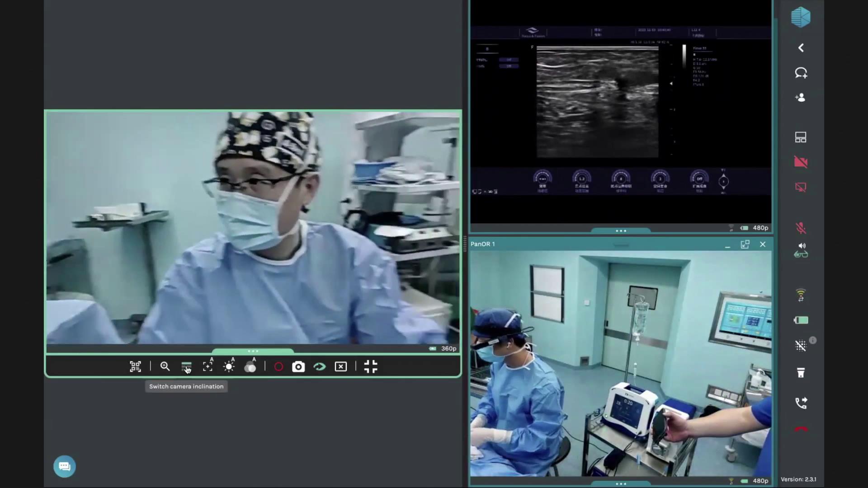Turn on the flashlight

(801, 373)
